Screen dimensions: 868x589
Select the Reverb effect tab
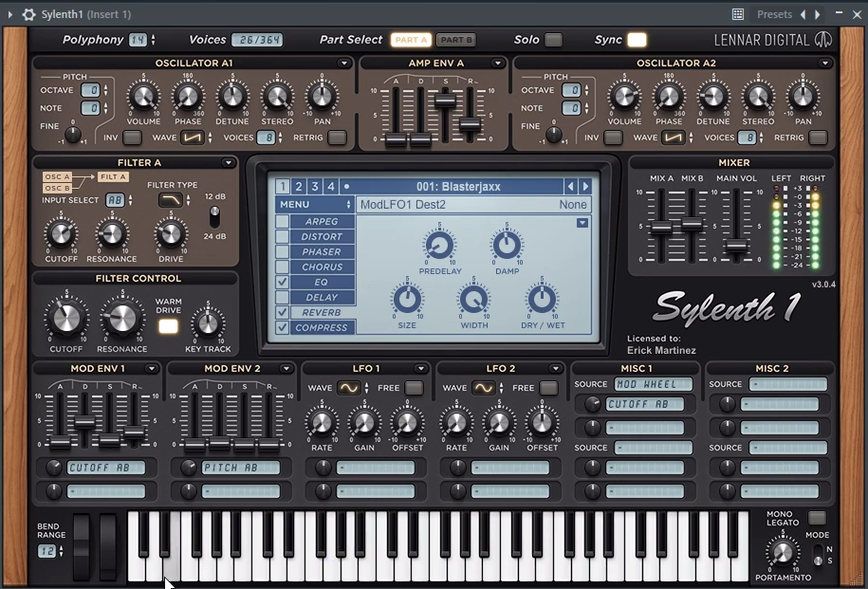[x=322, y=312]
